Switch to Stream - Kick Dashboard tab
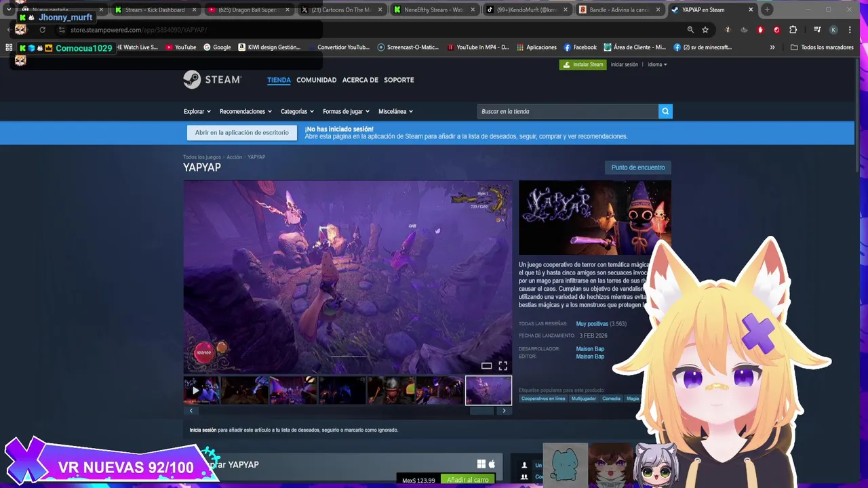Image resolution: width=868 pixels, height=488 pixels. pos(155,9)
